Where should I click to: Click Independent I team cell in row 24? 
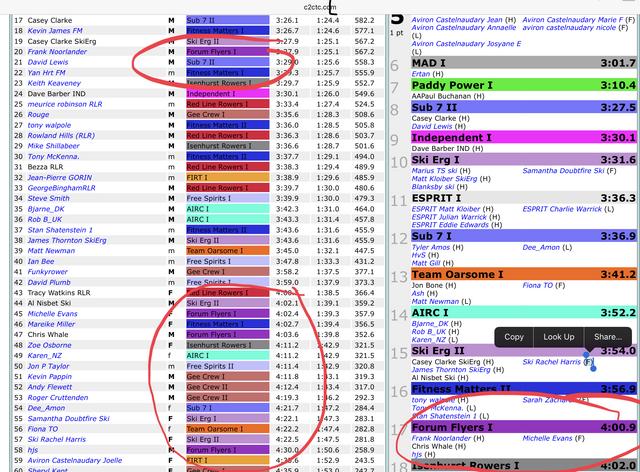pyautogui.click(x=228, y=94)
